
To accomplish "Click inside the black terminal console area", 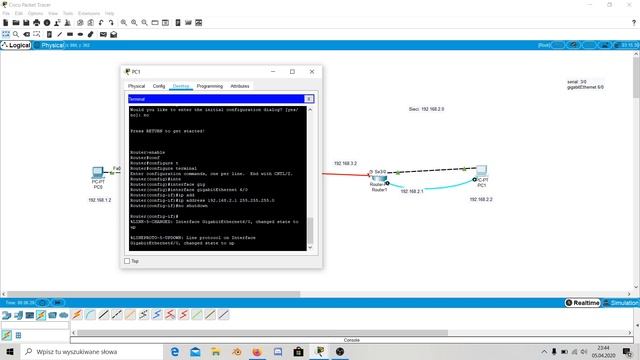I will [x=218, y=178].
